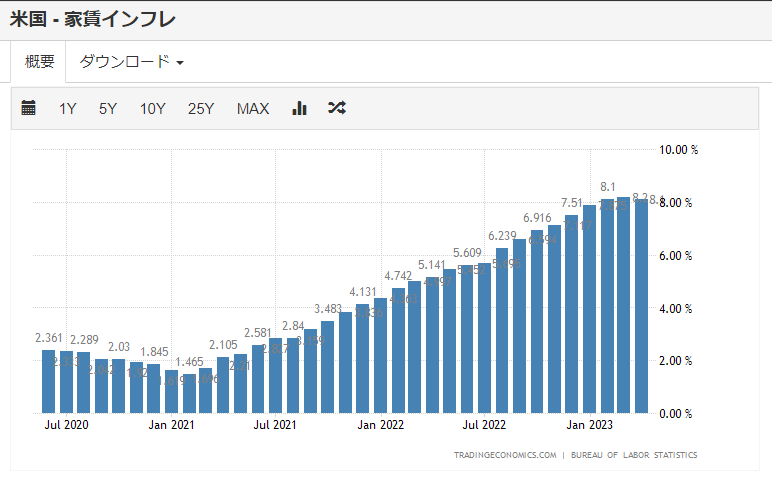Change chart type using bar chart icon

coord(299,108)
